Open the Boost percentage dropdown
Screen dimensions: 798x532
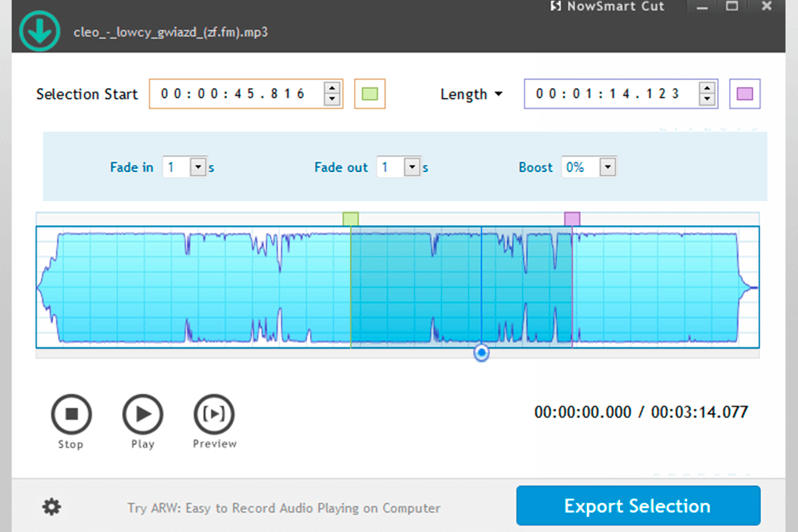click(608, 167)
